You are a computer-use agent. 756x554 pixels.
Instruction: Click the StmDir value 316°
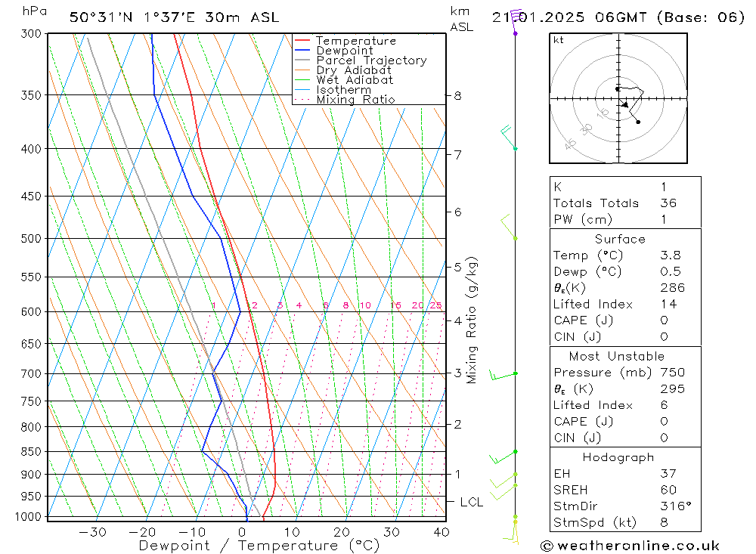point(675,506)
